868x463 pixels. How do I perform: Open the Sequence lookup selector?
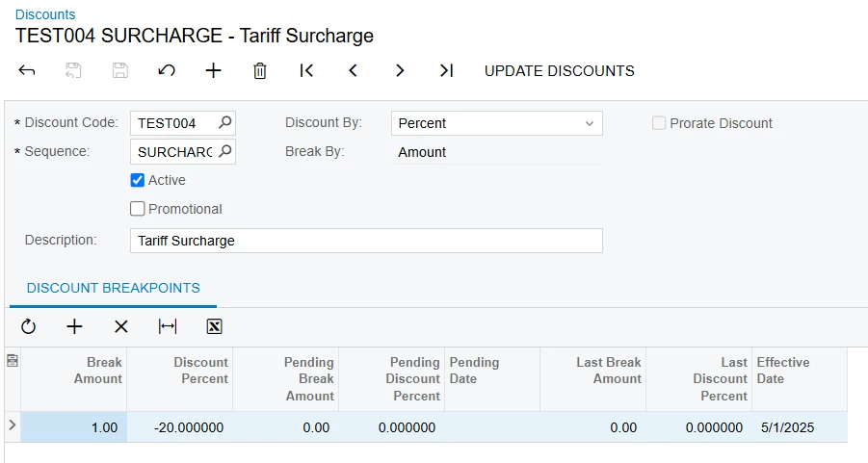(224, 152)
